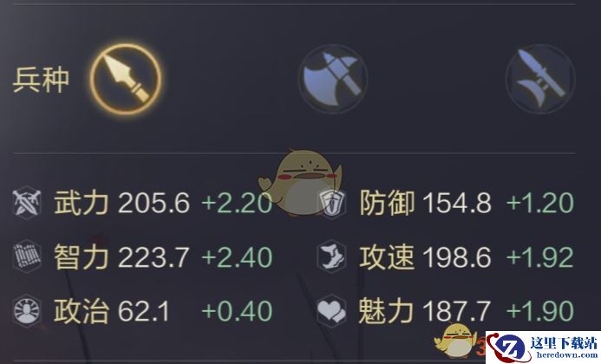This screenshot has width=601, height=364.
Task: Click the +2.40 智力 growth value
Action: click(x=237, y=257)
